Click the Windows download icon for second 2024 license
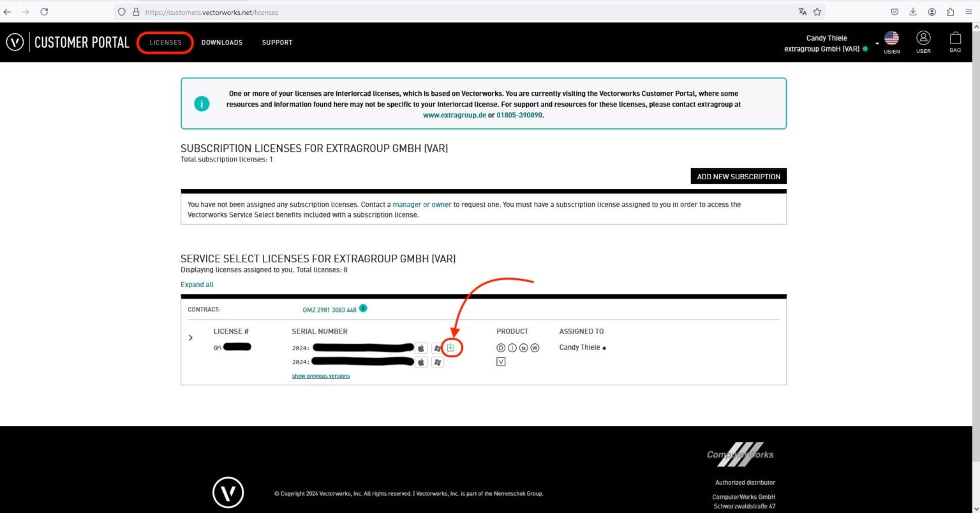 [x=438, y=362]
